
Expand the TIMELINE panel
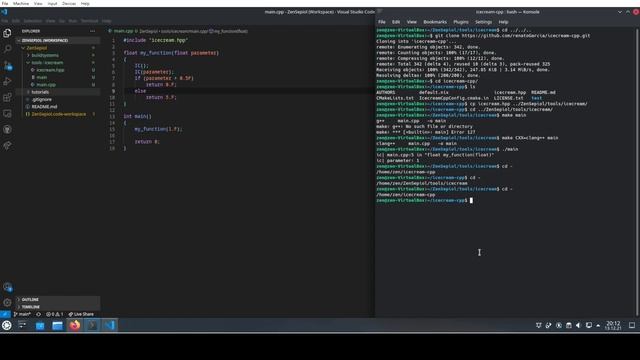click(57, 307)
